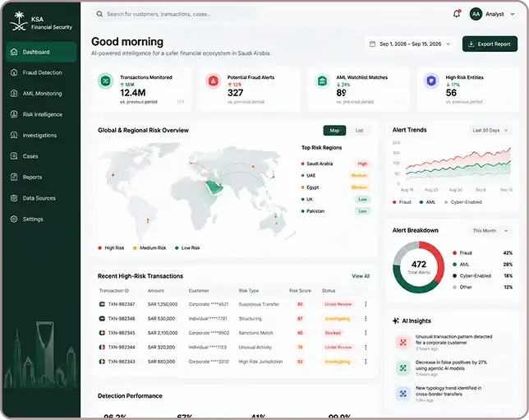Click the Transactions Monitored card icon
This screenshot has width=529, height=420.
pyautogui.click(x=106, y=81)
